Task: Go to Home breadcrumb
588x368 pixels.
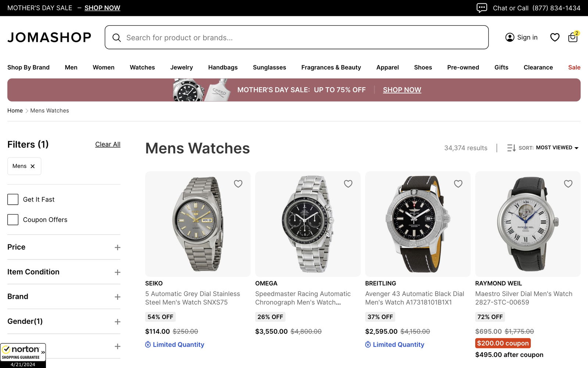Action: point(15,110)
